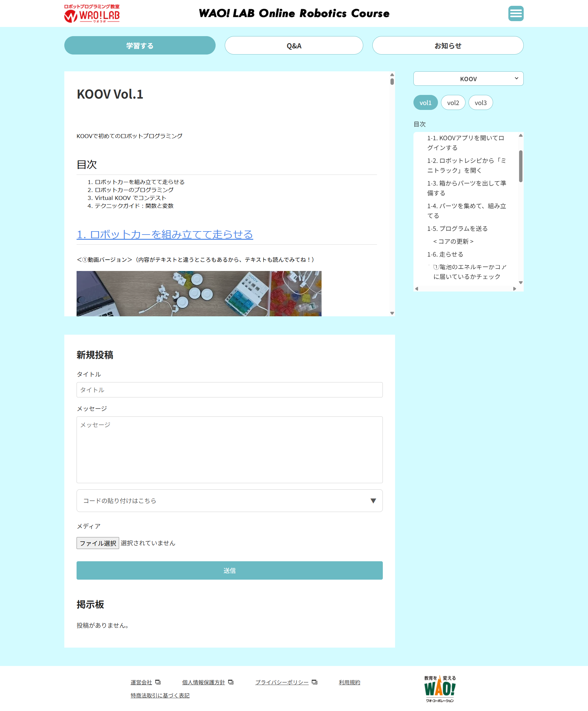Click list item 3. Virtual KOOV でコンテスト
The image size is (588, 711).
tap(130, 198)
